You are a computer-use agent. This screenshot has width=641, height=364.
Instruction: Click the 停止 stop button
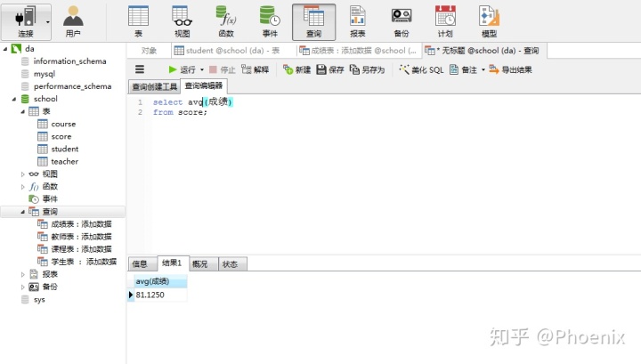[x=223, y=69]
